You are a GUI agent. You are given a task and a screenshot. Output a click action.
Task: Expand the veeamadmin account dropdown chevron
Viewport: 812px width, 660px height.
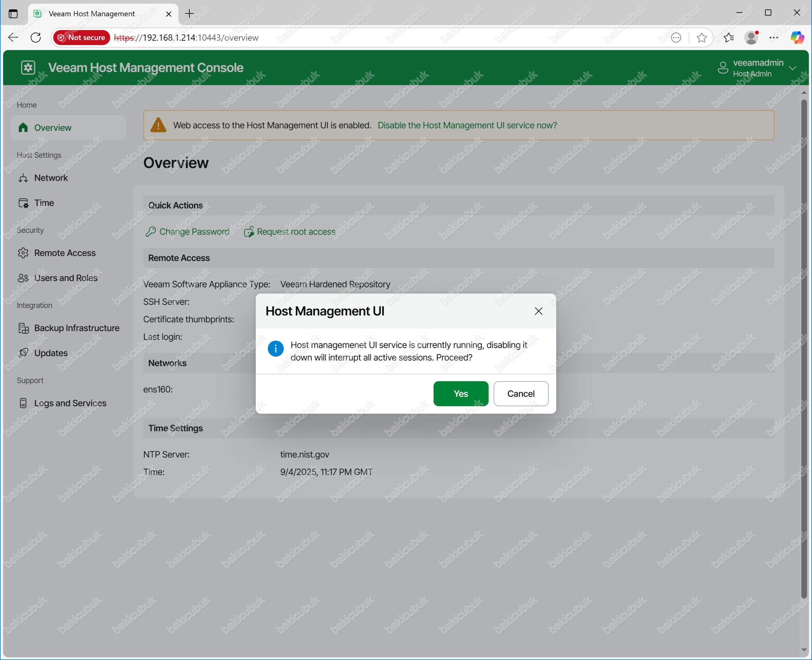(x=792, y=68)
